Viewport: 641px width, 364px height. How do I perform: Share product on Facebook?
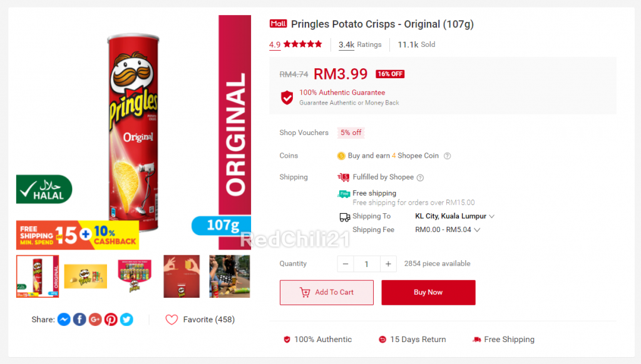click(x=79, y=320)
